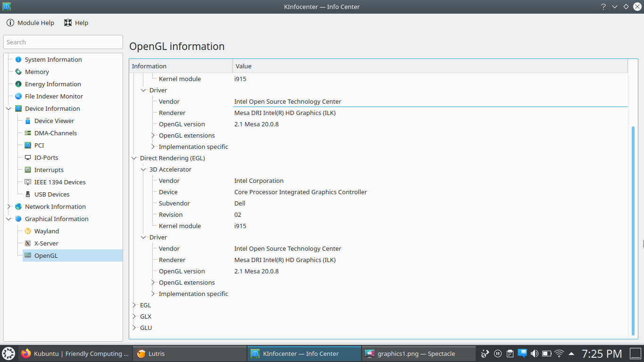Select the 'Direct Rendering (EGL)' row label
Image resolution: width=644 pixels, height=362 pixels.
173,158
